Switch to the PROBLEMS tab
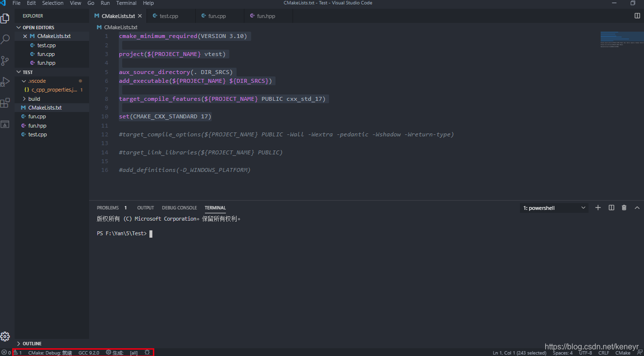This screenshot has width=644, height=356. (x=108, y=207)
